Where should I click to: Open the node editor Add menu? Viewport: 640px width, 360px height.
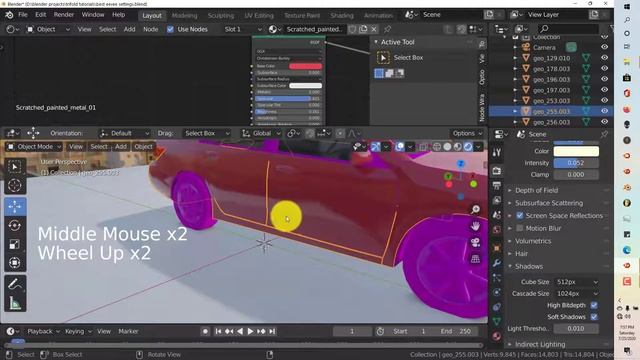tap(129, 29)
